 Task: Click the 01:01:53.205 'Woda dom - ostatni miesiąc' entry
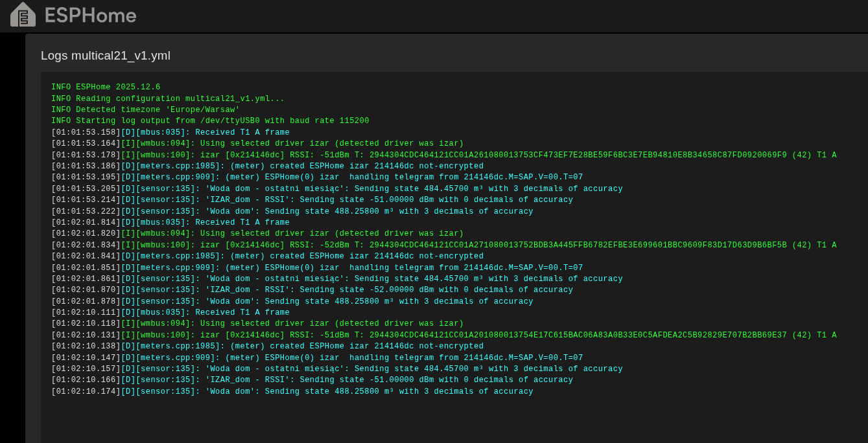coord(336,189)
